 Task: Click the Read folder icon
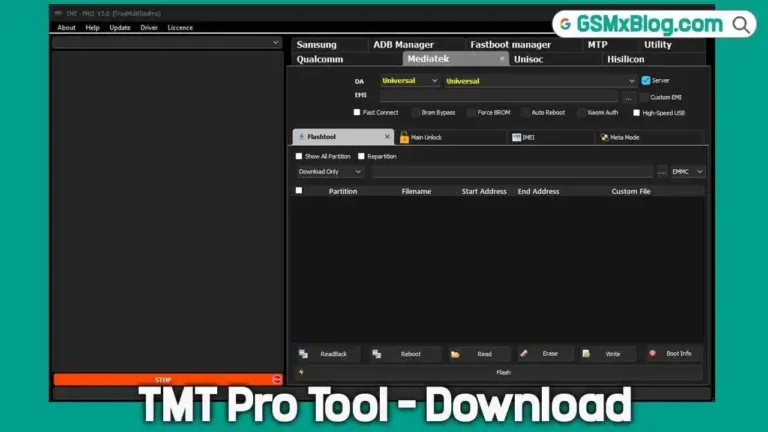(455, 354)
